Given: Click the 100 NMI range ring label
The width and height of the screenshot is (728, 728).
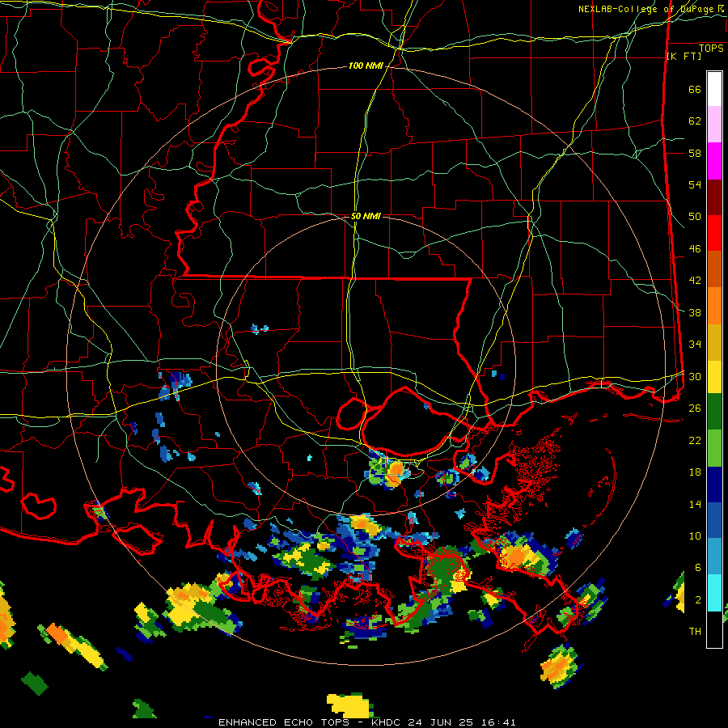Looking at the screenshot, I should point(366,66).
